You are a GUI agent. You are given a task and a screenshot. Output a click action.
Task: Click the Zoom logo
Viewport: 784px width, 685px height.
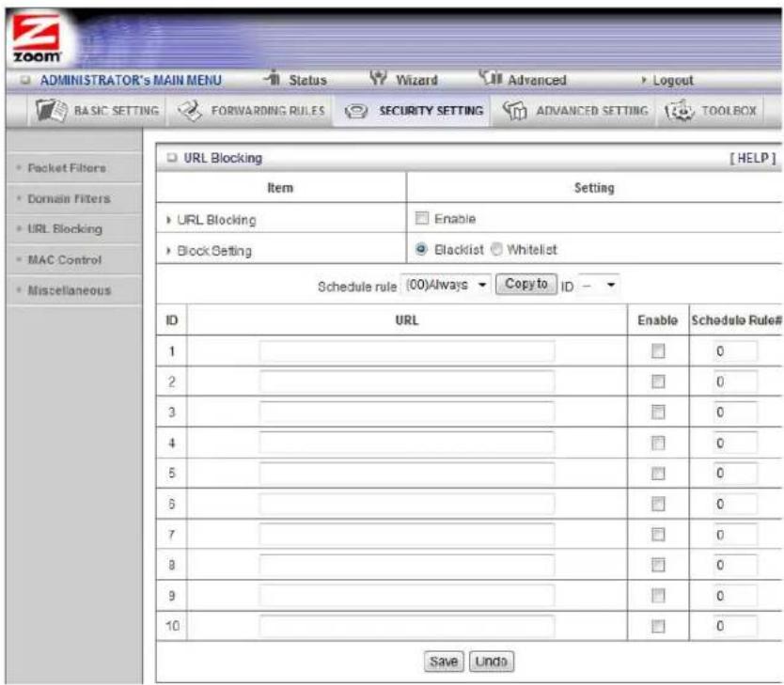click(x=37, y=39)
